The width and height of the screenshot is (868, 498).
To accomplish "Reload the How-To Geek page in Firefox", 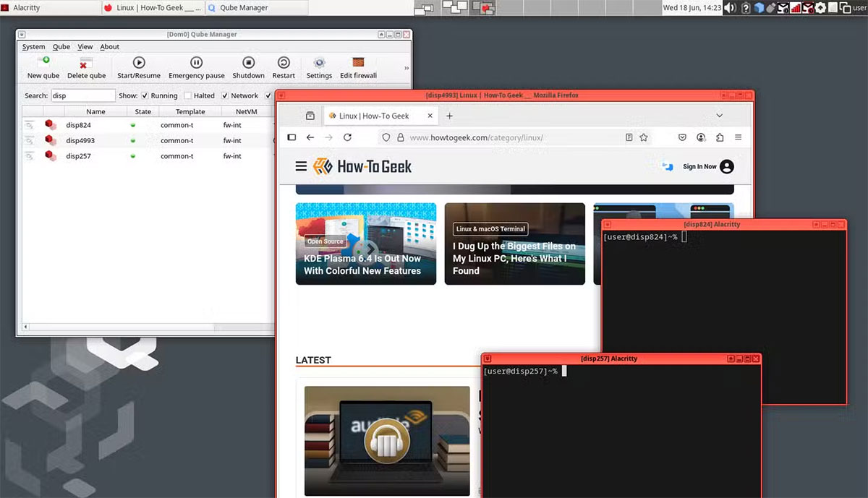I will point(348,137).
